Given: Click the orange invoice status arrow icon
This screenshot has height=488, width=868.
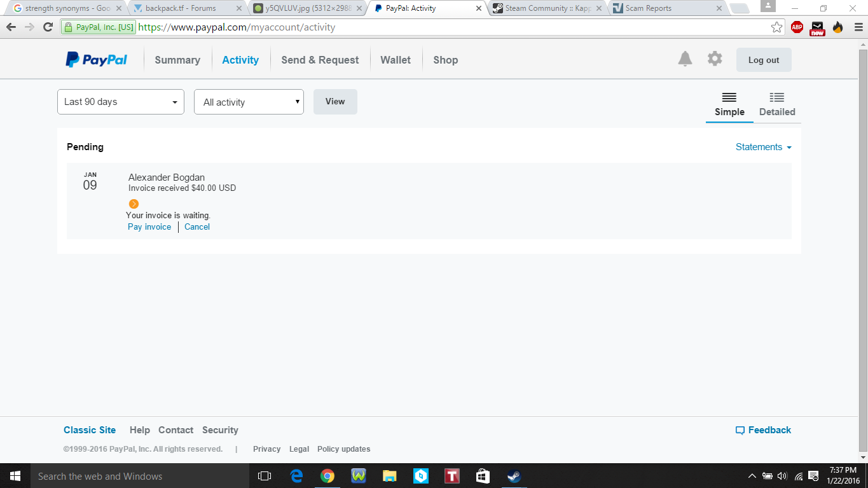Looking at the screenshot, I should coord(134,204).
